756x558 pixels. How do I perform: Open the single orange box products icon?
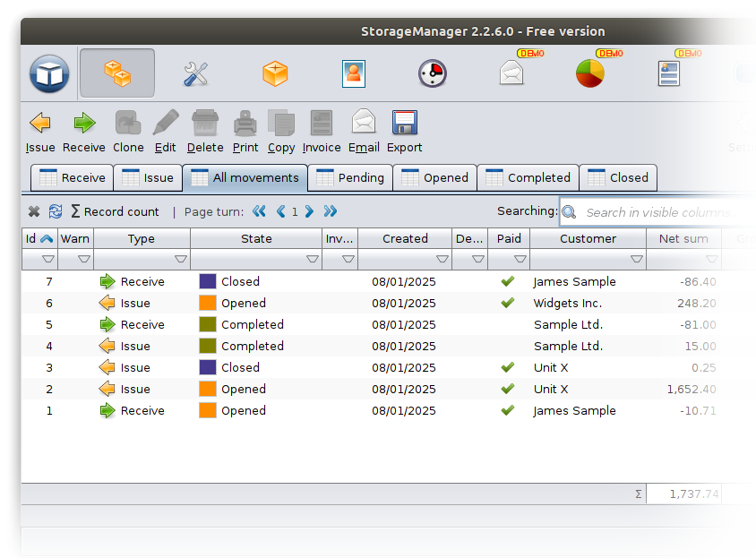pyautogui.click(x=275, y=73)
